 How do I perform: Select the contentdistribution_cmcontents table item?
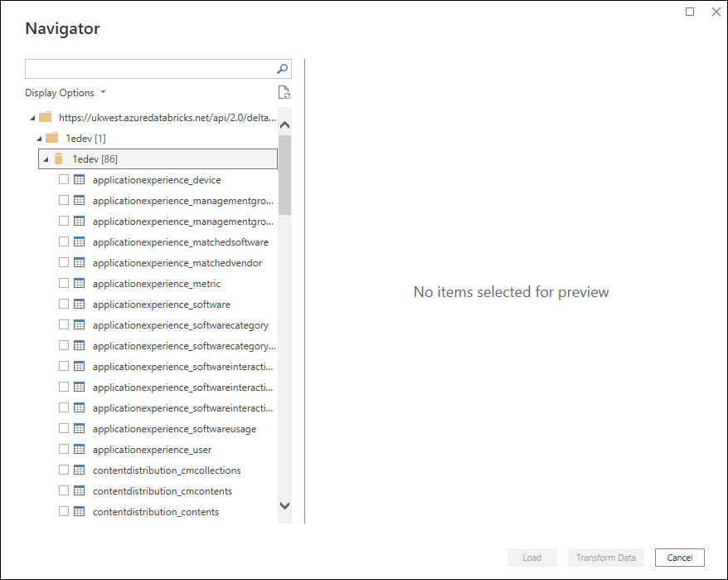162,491
